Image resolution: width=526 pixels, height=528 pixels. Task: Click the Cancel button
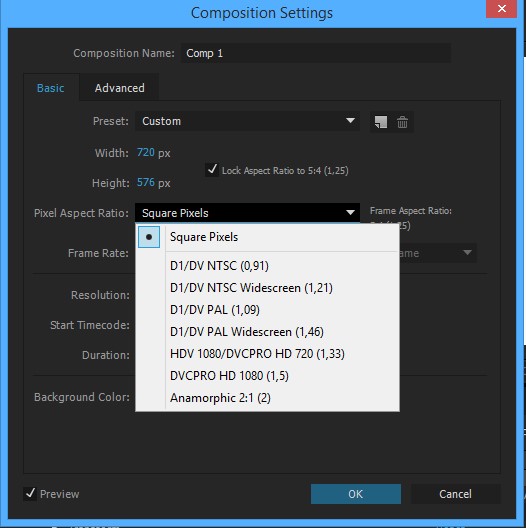click(455, 494)
